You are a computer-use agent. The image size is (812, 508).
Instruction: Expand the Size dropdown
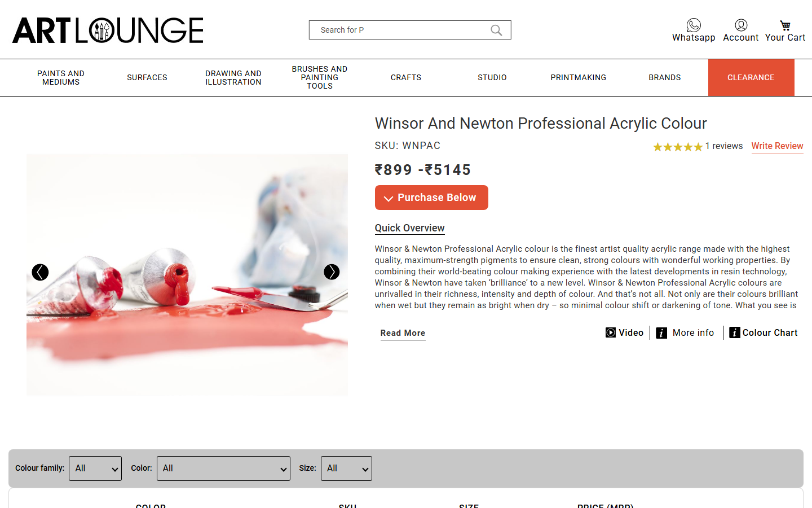pyautogui.click(x=346, y=468)
